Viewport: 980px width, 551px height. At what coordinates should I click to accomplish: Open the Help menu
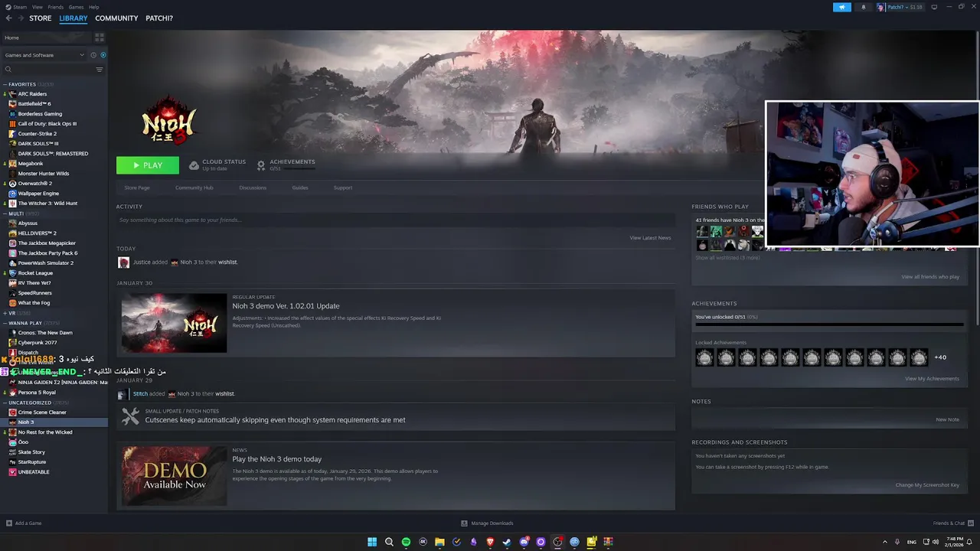[x=94, y=7]
